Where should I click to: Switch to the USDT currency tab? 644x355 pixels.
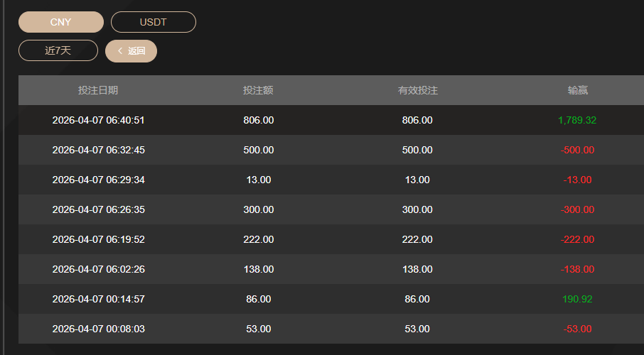(x=153, y=22)
